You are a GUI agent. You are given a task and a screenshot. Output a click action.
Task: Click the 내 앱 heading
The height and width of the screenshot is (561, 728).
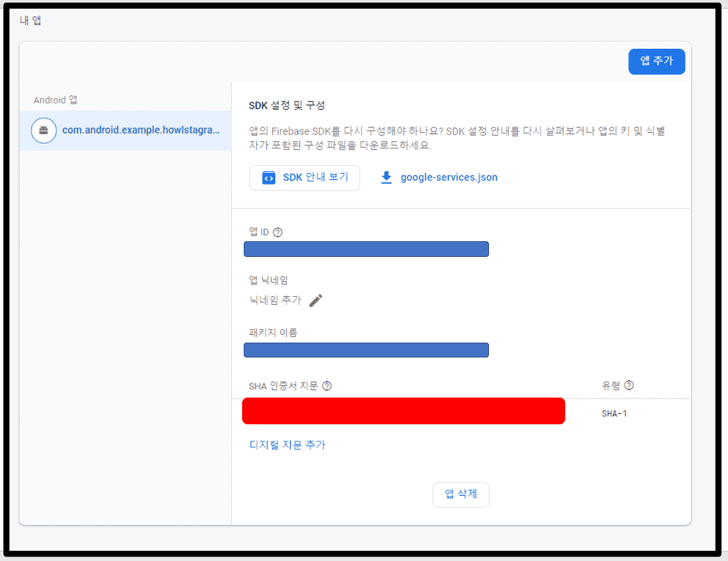30,20
